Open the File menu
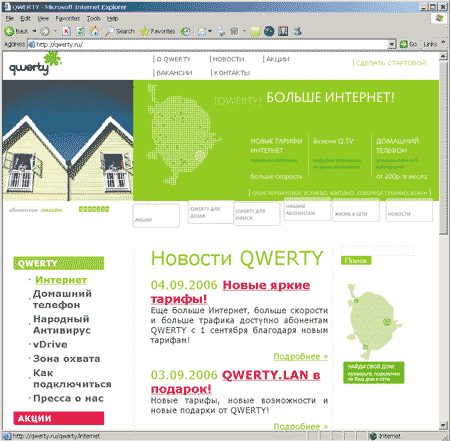The width and height of the screenshot is (450, 441). [10, 19]
